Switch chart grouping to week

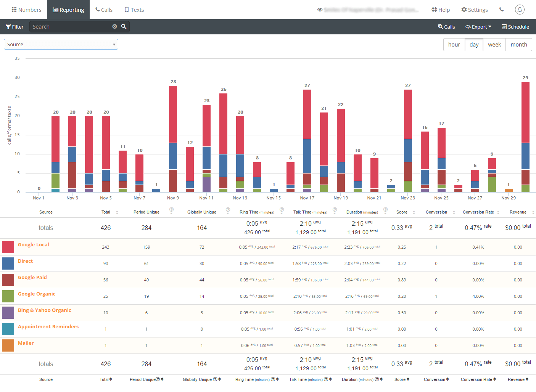tap(494, 45)
